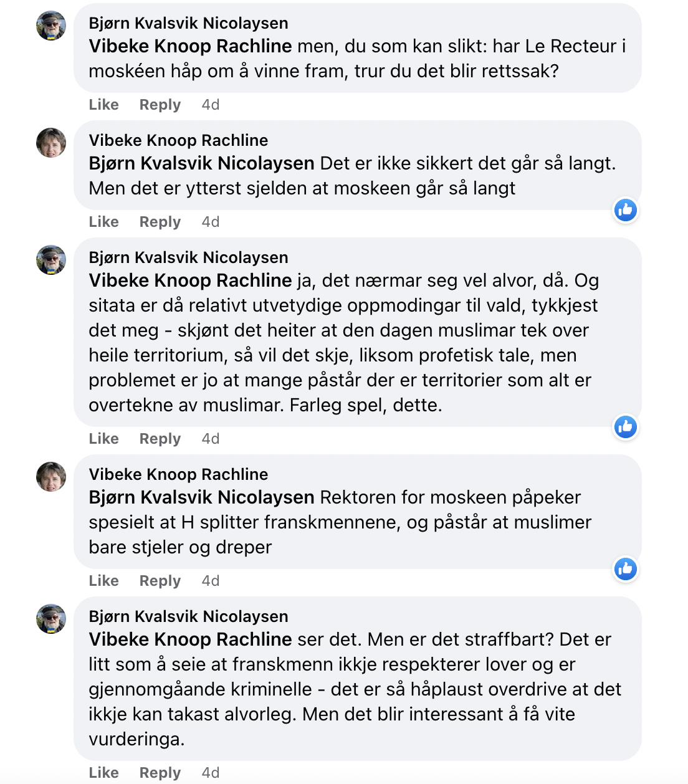Reply to Vibeke's comment 'Det er ikke sikkert'
The width and height of the screenshot is (688, 784).
160,222
